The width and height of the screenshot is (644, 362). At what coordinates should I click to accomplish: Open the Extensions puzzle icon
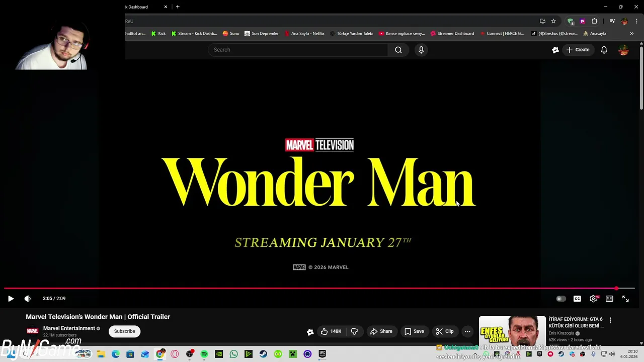point(595,21)
